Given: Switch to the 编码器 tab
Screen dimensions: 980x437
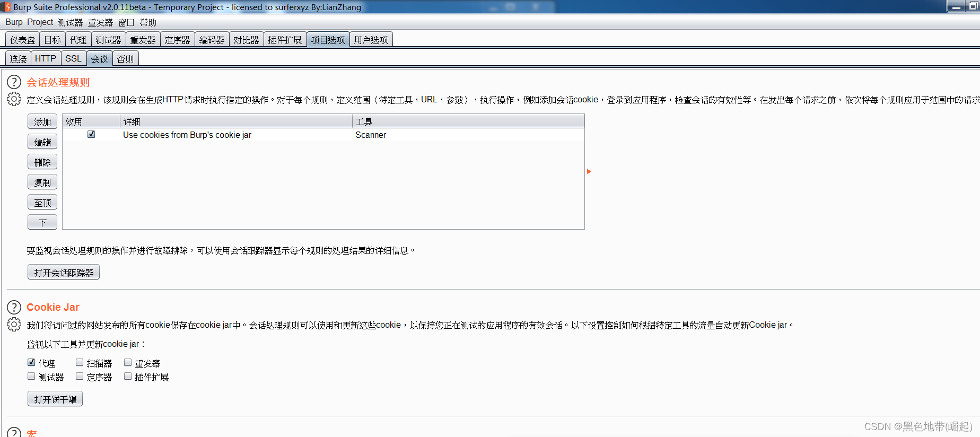Looking at the screenshot, I should click(x=212, y=40).
